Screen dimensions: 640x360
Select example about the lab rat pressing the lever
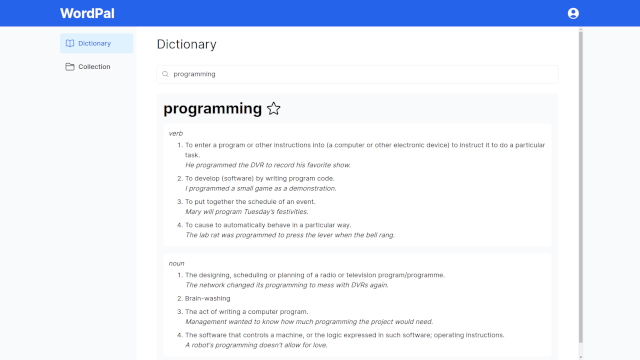coord(290,235)
